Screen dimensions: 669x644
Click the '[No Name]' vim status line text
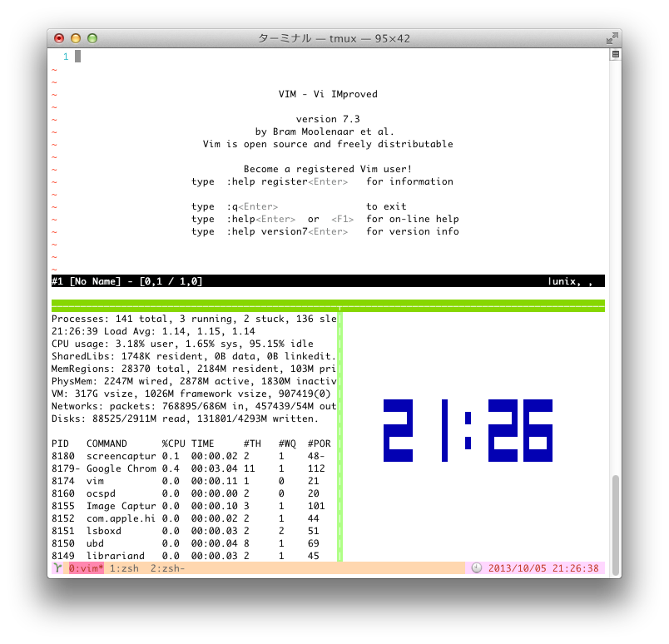coord(95,281)
